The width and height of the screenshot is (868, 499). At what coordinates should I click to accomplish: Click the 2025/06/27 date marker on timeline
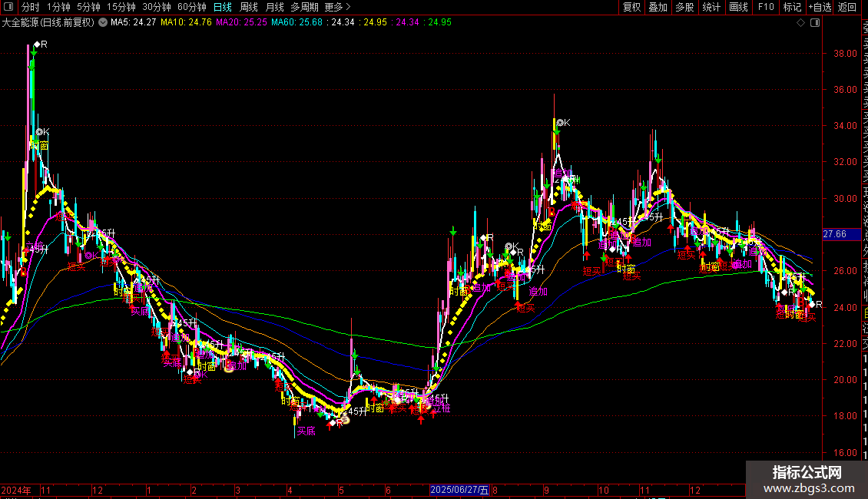[459, 490]
